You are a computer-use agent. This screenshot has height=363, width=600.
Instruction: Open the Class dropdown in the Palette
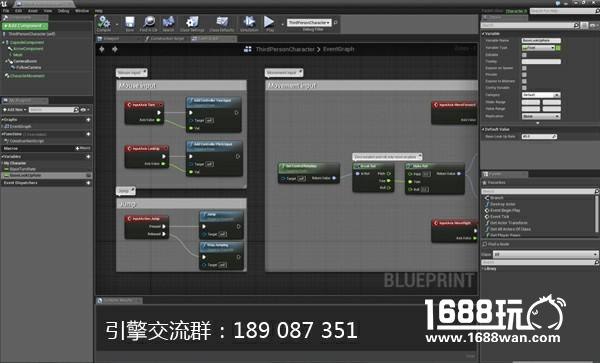click(545, 254)
